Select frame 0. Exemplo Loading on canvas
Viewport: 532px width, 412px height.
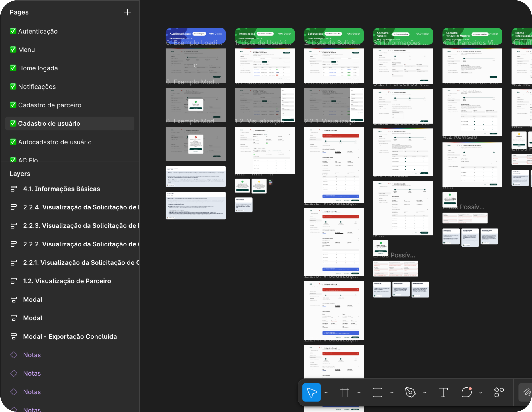196,66
